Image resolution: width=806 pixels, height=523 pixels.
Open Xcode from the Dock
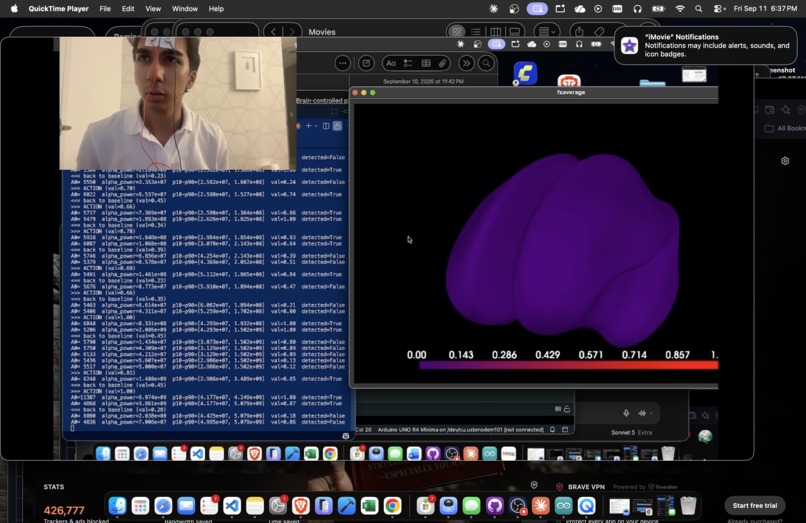[346, 506]
